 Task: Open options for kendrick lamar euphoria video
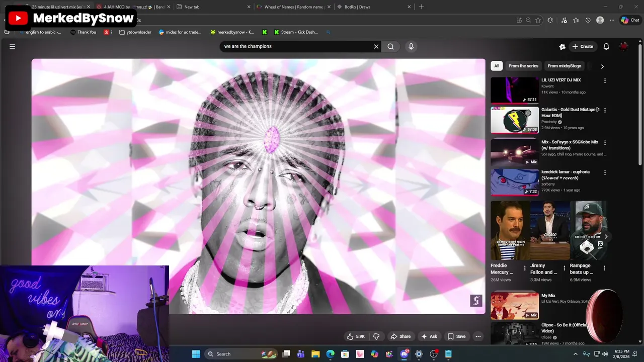point(605,172)
